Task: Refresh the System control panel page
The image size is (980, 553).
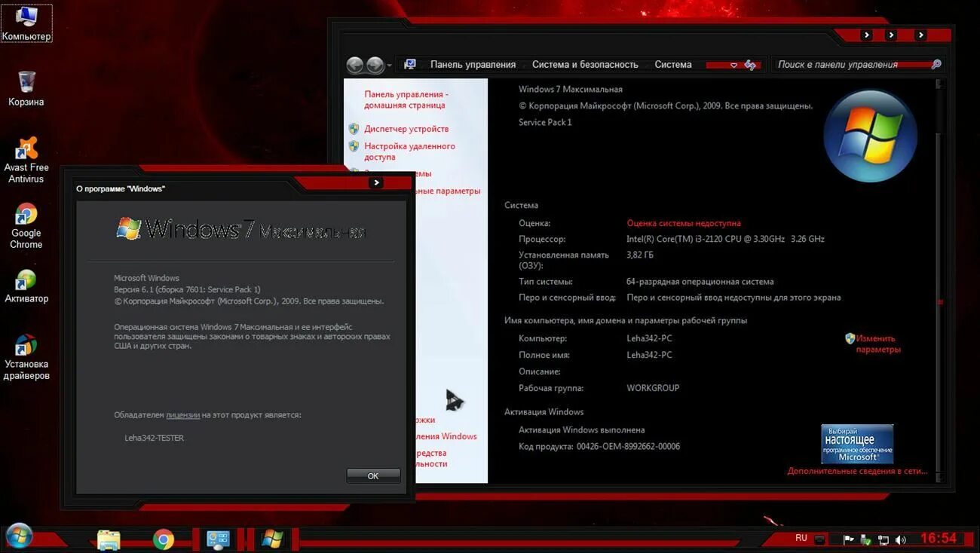Action: [x=750, y=65]
